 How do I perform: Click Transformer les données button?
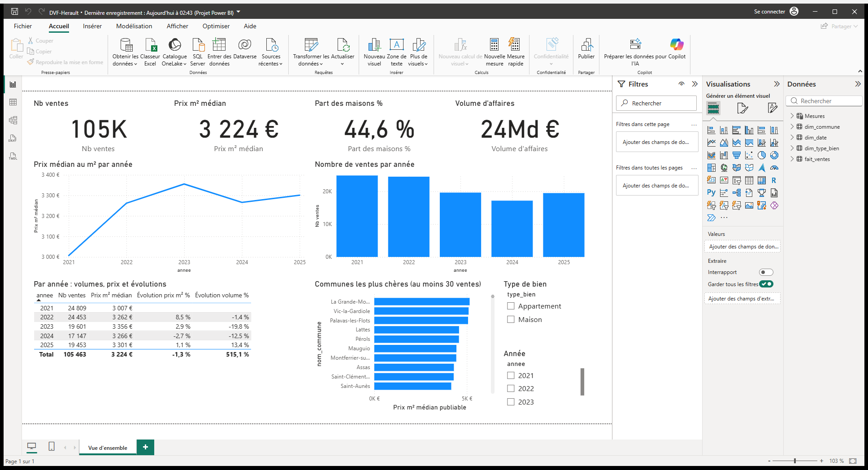pyautogui.click(x=311, y=52)
